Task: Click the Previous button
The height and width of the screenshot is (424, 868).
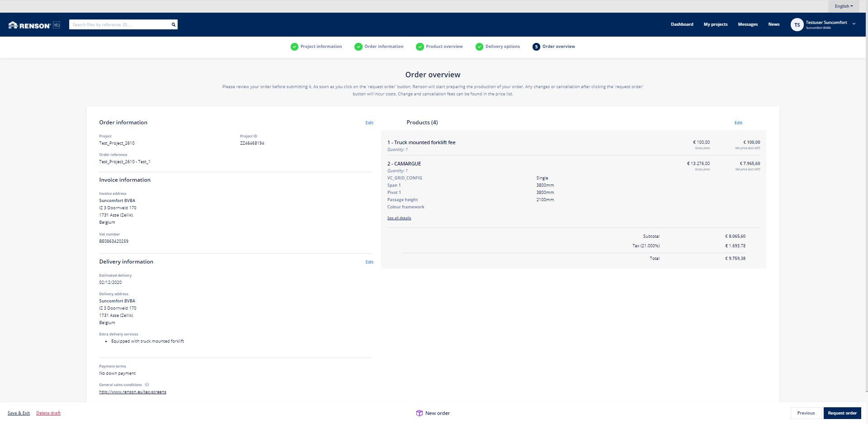Action: click(806, 413)
